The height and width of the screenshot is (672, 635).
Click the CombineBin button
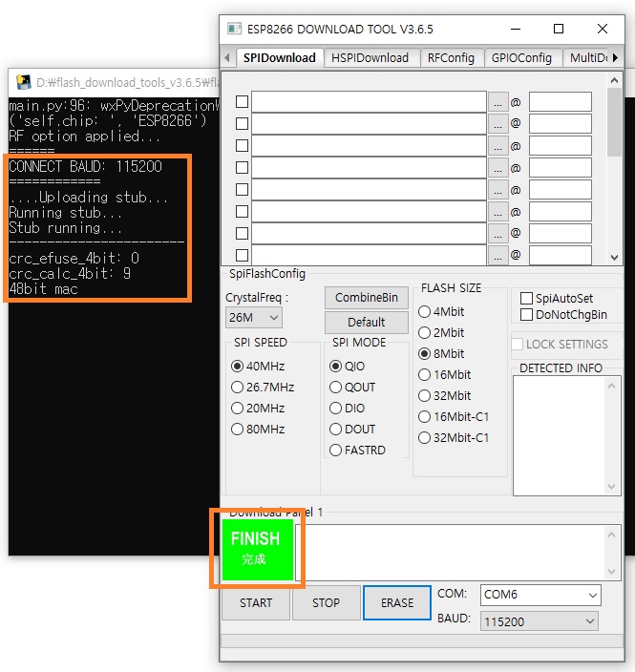[366, 298]
